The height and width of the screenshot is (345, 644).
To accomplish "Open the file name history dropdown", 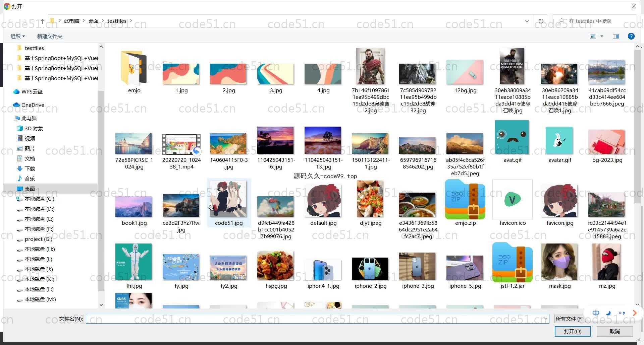I will [x=546, y=319].
